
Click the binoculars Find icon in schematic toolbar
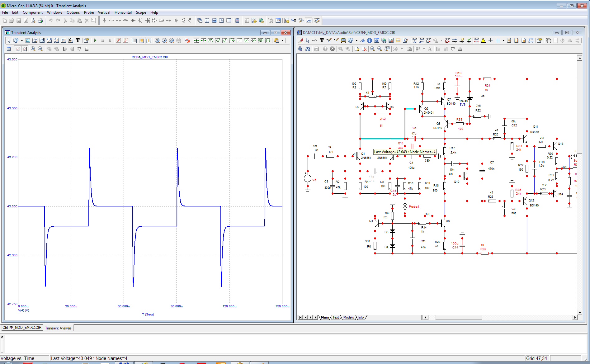pyautogui.click(x=308, y=49)
